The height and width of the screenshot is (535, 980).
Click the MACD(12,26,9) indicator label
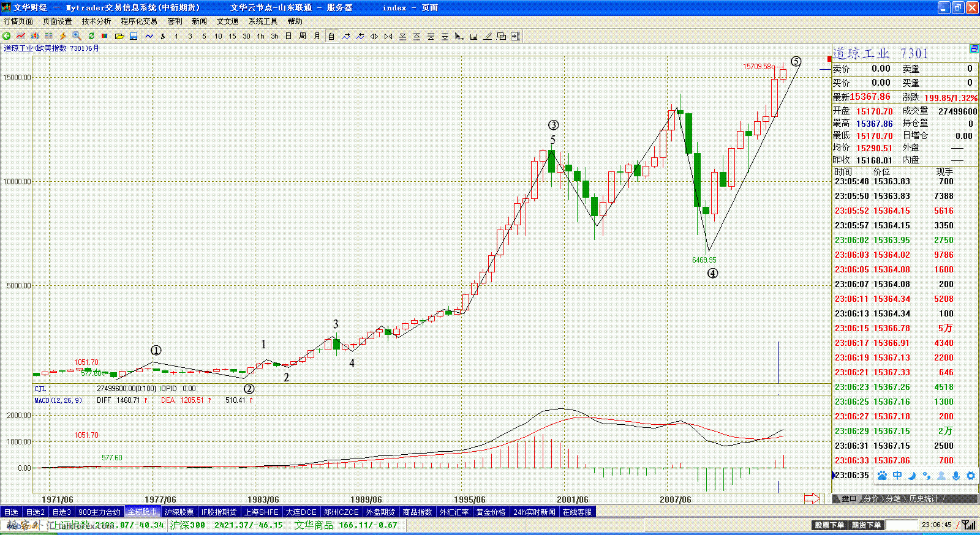[58, 400]
